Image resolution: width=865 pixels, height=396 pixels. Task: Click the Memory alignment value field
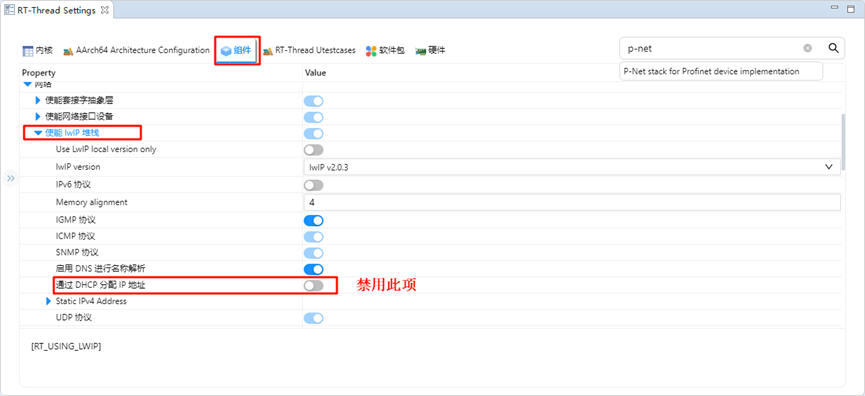tap(572, 202)
